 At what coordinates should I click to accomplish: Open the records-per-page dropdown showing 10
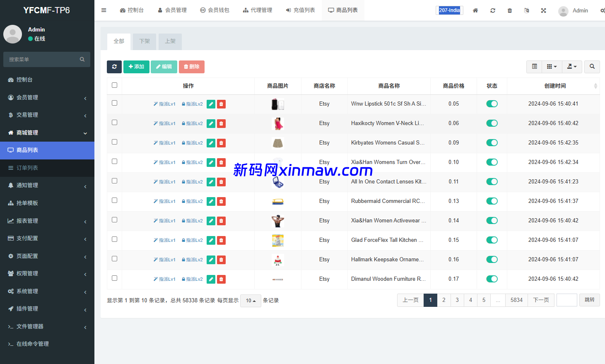click(251, 301)
